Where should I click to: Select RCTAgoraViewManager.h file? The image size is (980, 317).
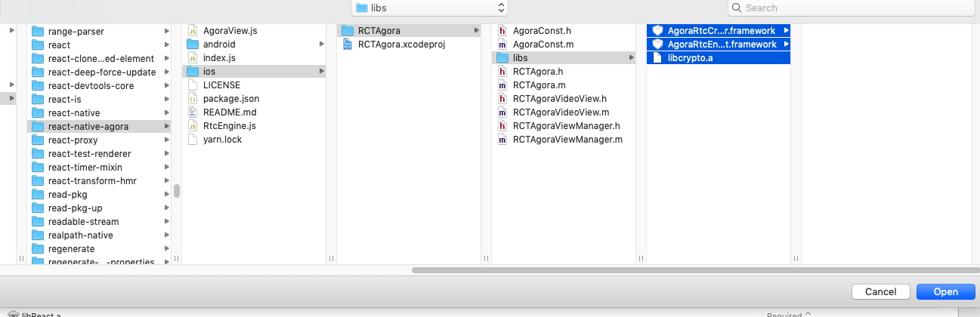tap(564, 126)
